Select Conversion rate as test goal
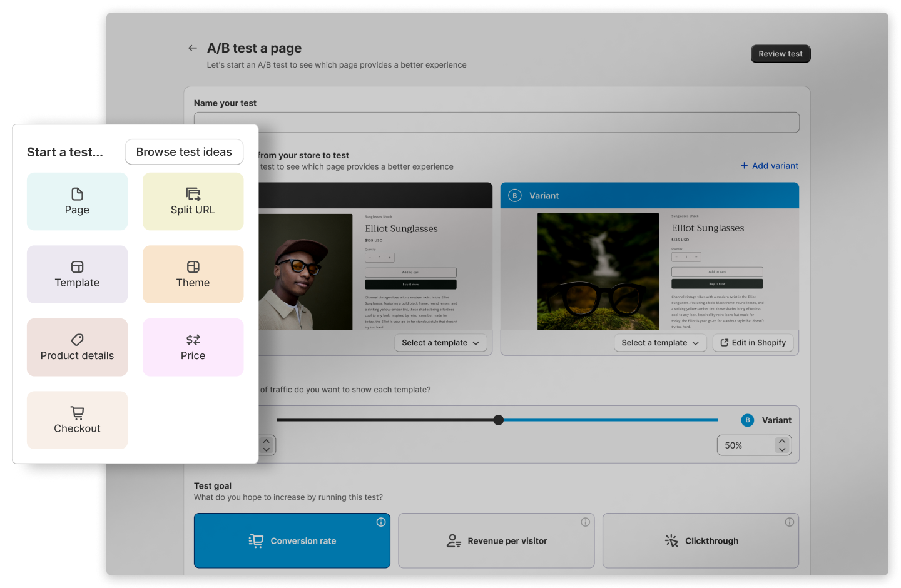The width and height of the screenshot is (901, 588). (292, 540)
